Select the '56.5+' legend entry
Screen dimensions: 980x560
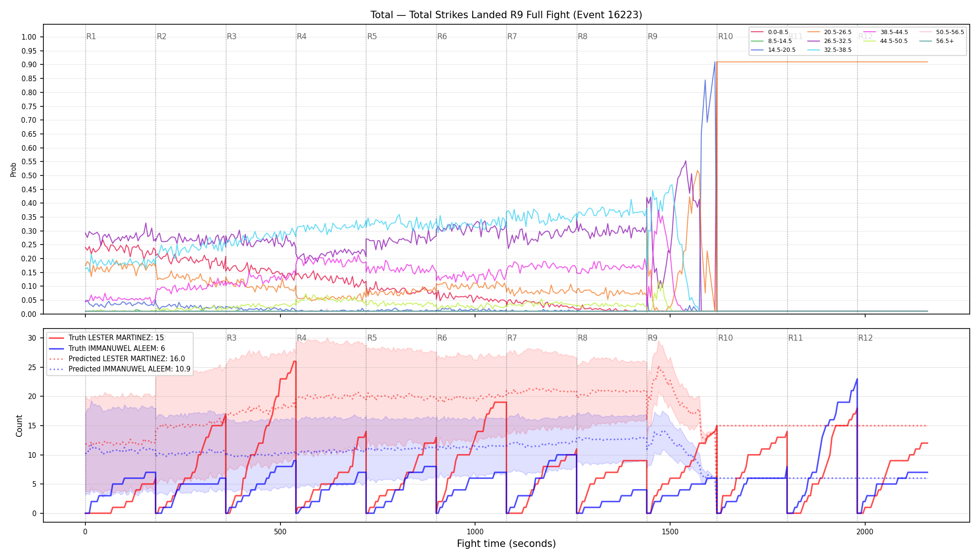pyautogui.click(x=937, y=41)
